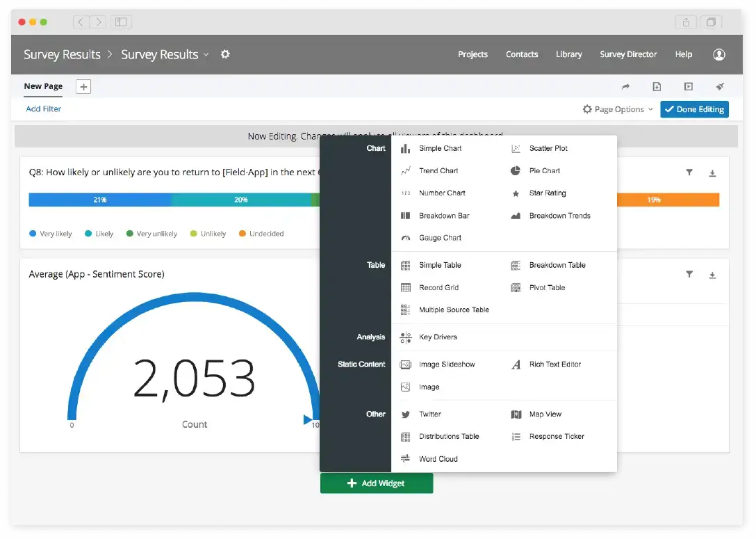
Task: Click the pin icon in page toolbar
Action: 720,87
